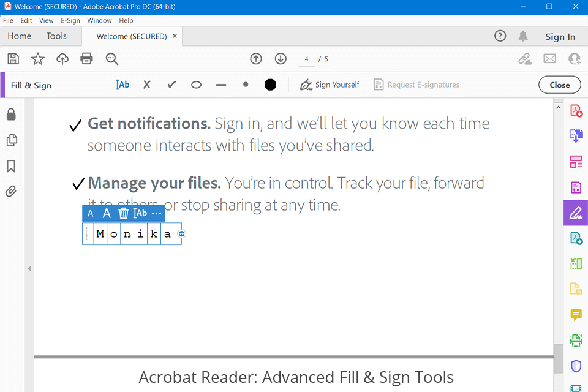Click the vertical scrollbar thumb

pos(559,358)
